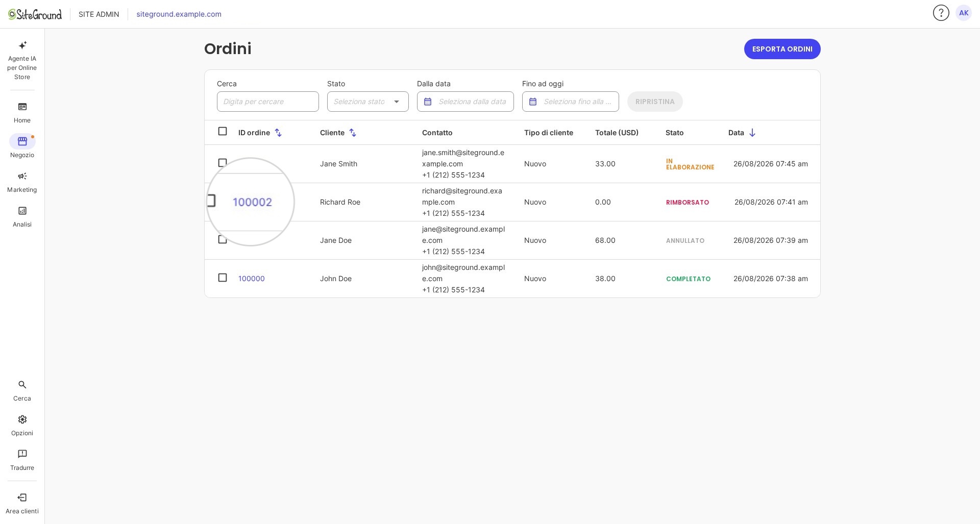Go to Home in sidebar
This screenshot has width=980, height=524.
pyautogui.click(x=22, y=113)
